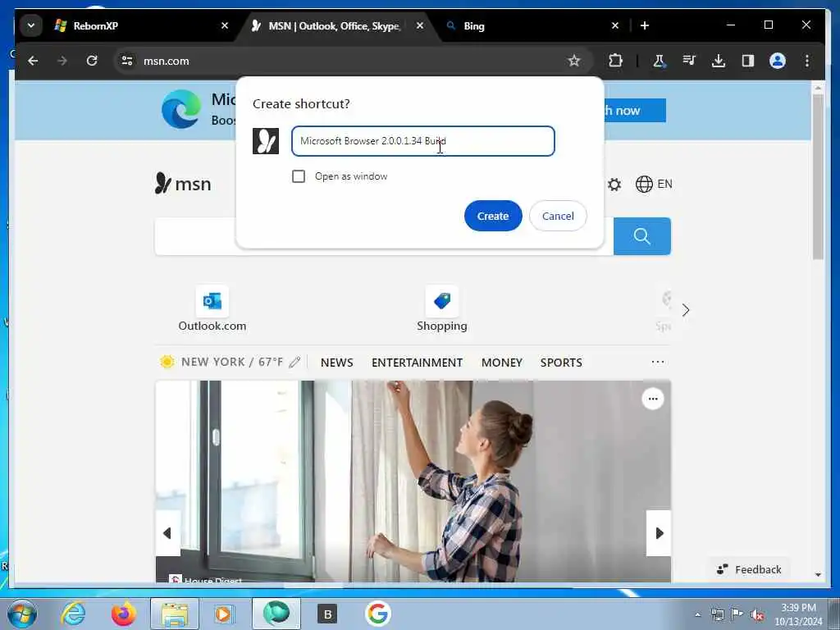Open the media player taskbar icon
The image size is (840, 630).
point(223,614)
